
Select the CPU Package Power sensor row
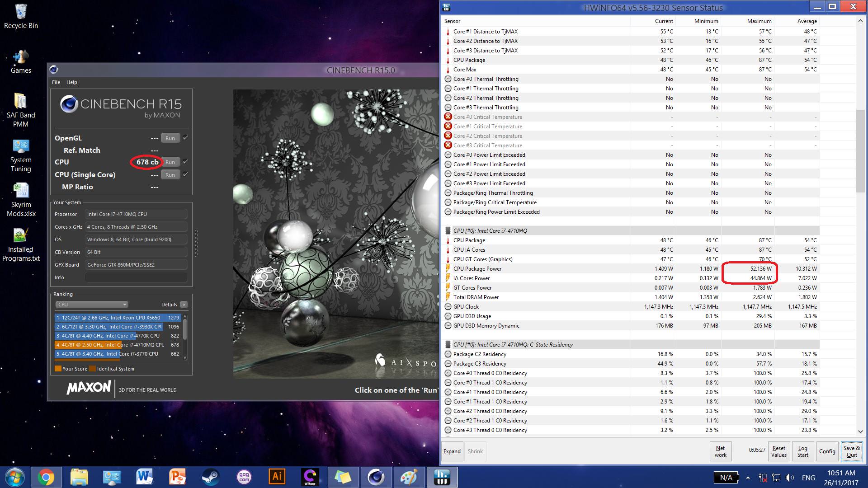(x=631, y=269)
